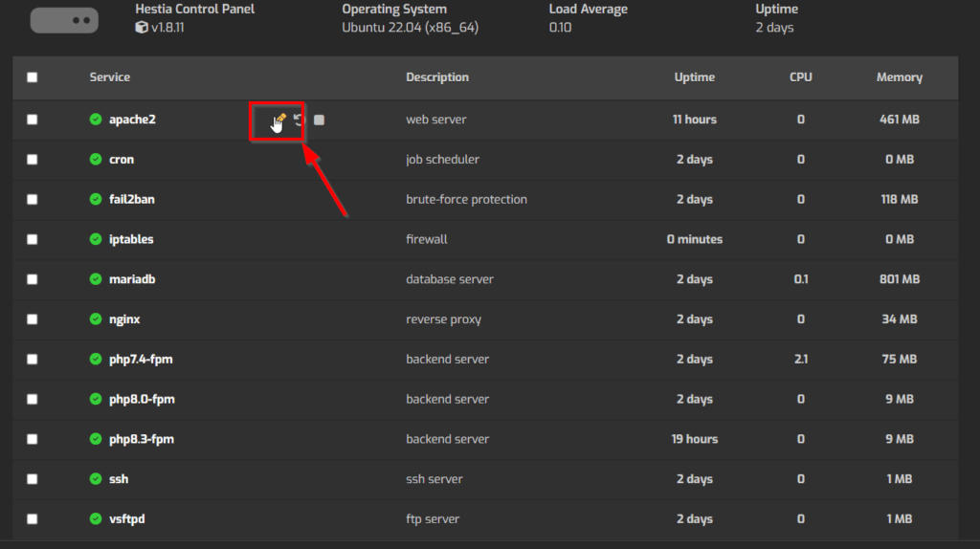The width and height of the screenshot is (980, 549).
Task: Click php8.3-fpm green running status icon
Action: pyautogui.click(x=96, y=439)
